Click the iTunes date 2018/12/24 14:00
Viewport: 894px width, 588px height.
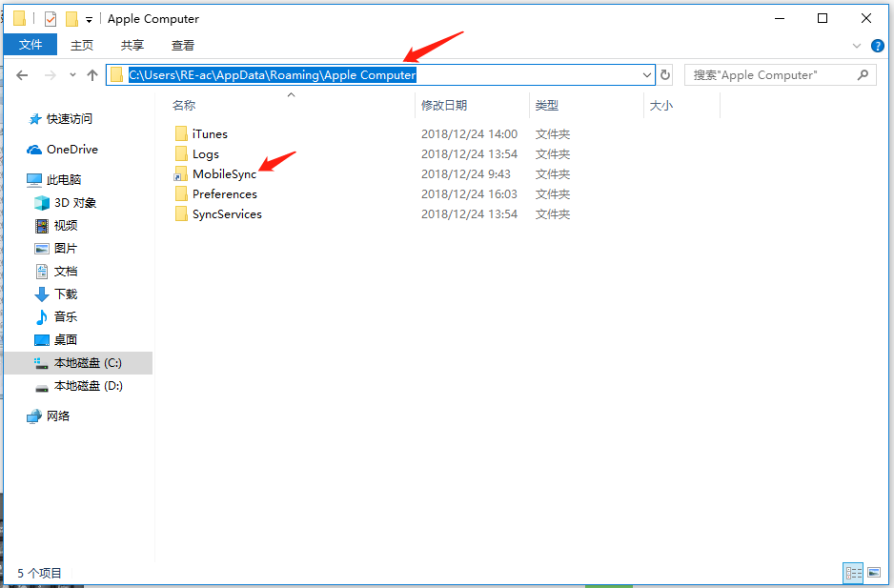[x=469, y=134]
